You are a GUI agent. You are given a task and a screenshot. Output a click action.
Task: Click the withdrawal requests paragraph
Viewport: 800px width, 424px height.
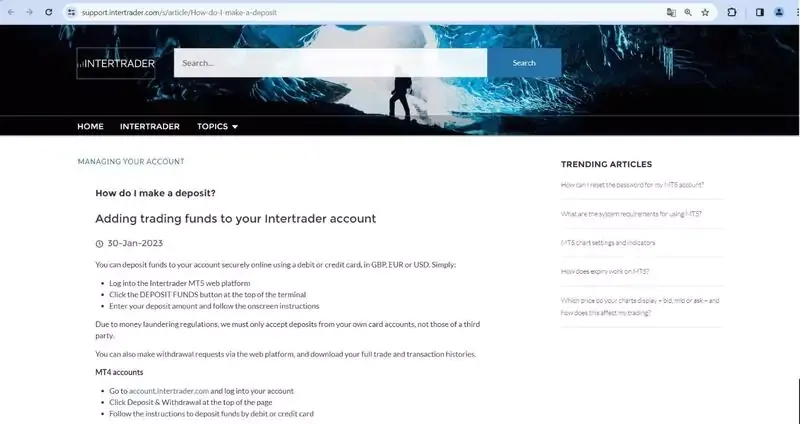click(x=286, y=354)
